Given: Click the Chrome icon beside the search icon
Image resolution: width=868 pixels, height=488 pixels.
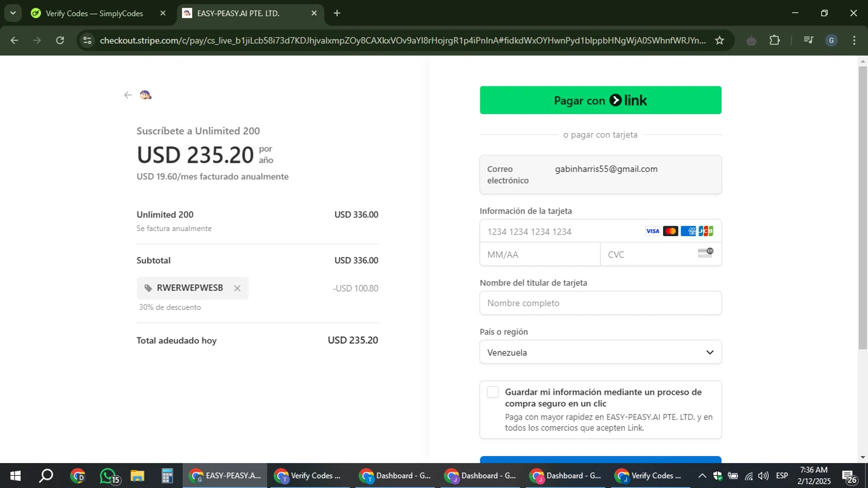Looking at the screenshot, I should coord(78,476).
